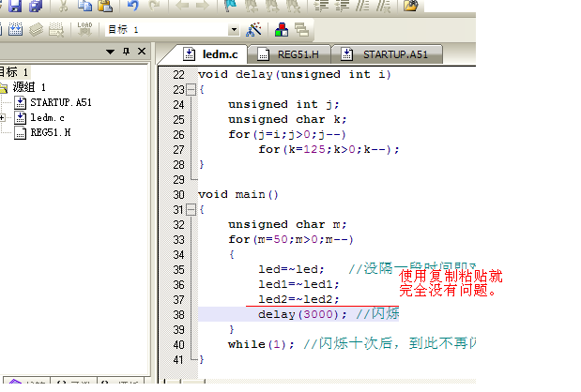Clear all bookmarks icon
Screen dimensions: 581x392
(293, 6)
